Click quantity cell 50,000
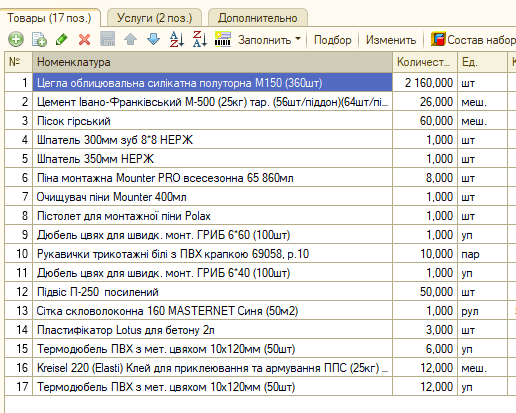This screenshot has width=516, height=413. [x=425, y=292]
